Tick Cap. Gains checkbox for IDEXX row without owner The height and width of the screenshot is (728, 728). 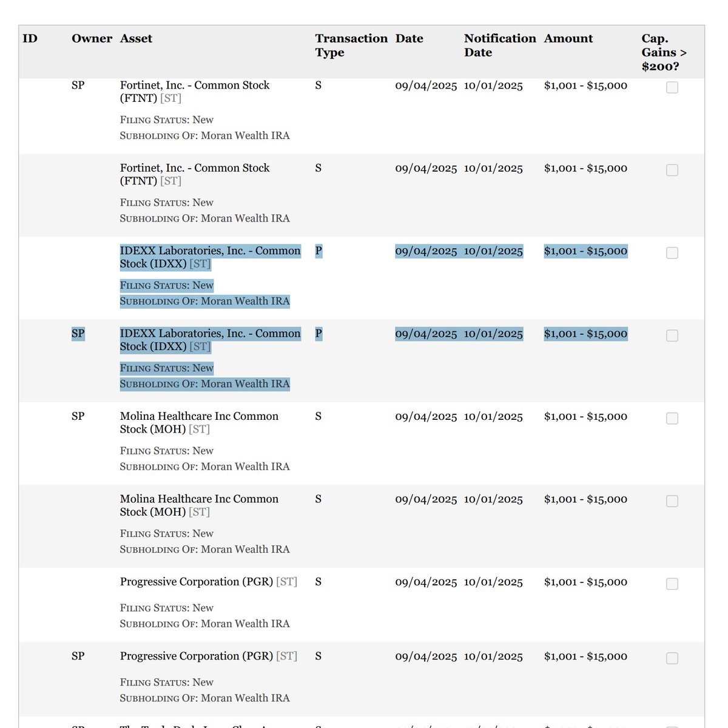(672, 253)
